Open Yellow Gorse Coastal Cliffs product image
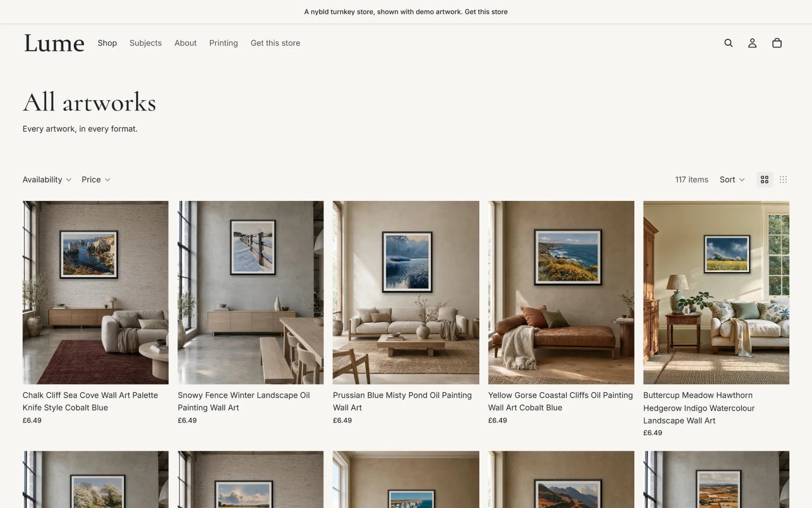The height and width of the screenshot is (508, 812). click(x=561, y=292)
